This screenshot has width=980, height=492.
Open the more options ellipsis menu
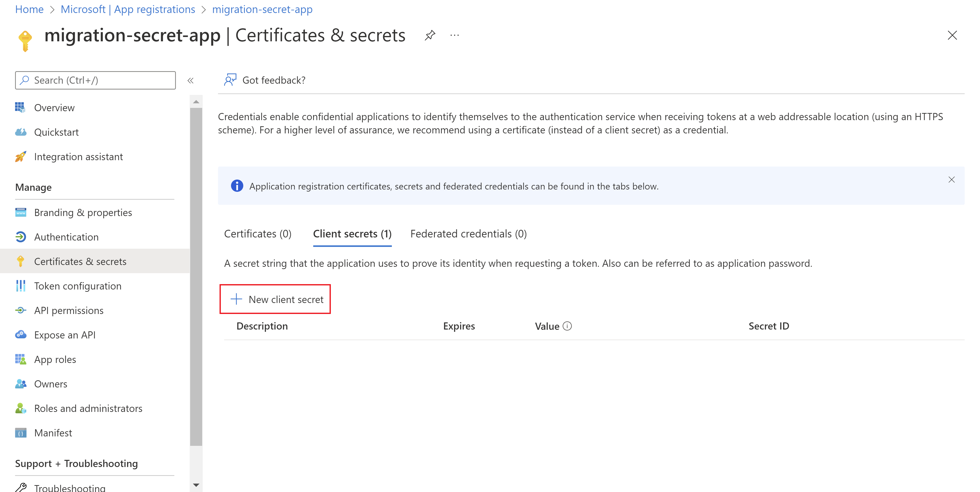click(x=455, y=35)
